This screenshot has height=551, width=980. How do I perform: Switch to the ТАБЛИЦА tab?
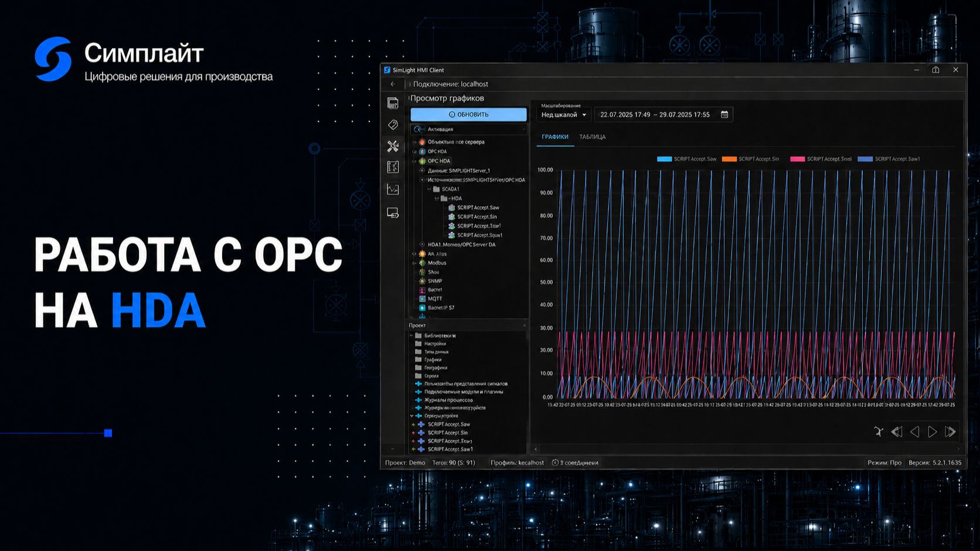click(x=593, y=137)
